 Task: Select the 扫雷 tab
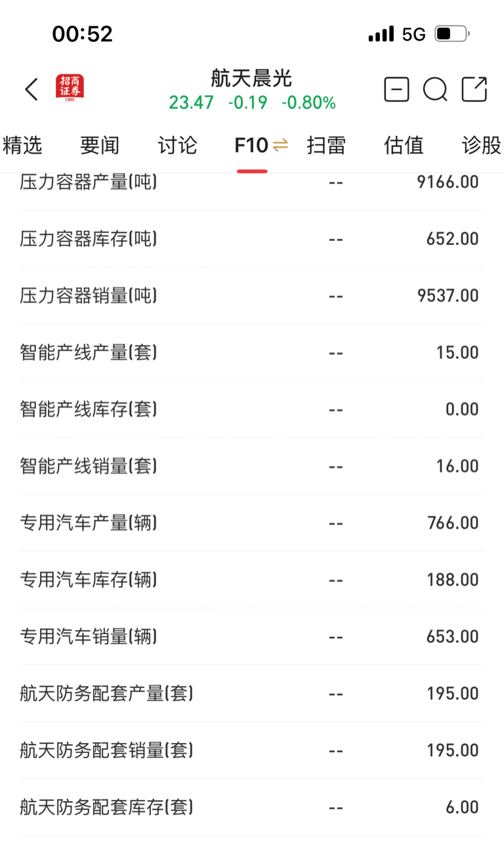pyautogui.click(x=326, y=145)
